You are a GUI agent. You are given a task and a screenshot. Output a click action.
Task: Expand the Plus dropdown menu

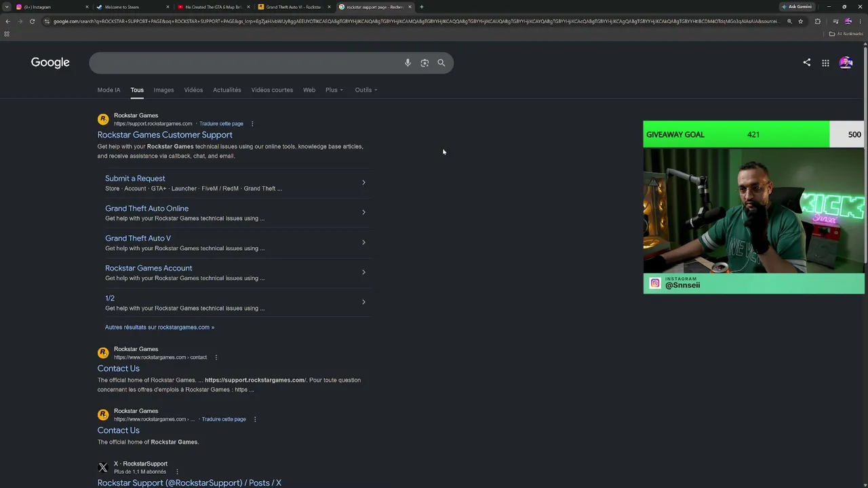tap(334, 90)
